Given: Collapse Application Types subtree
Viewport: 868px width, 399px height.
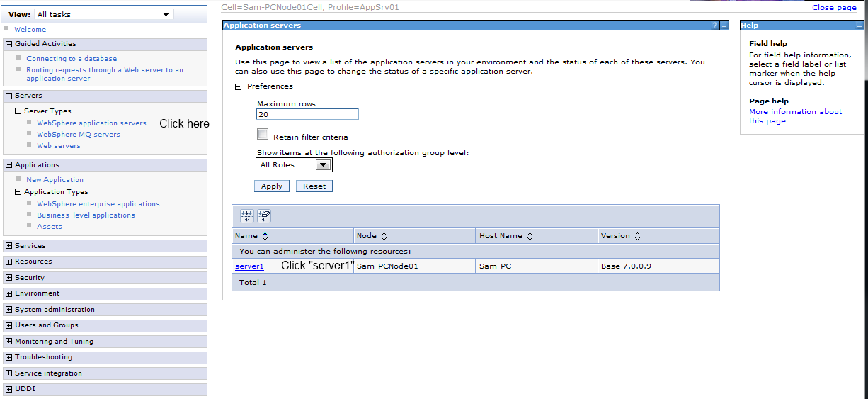Looking at the screenshot, I should coord(18,192).
